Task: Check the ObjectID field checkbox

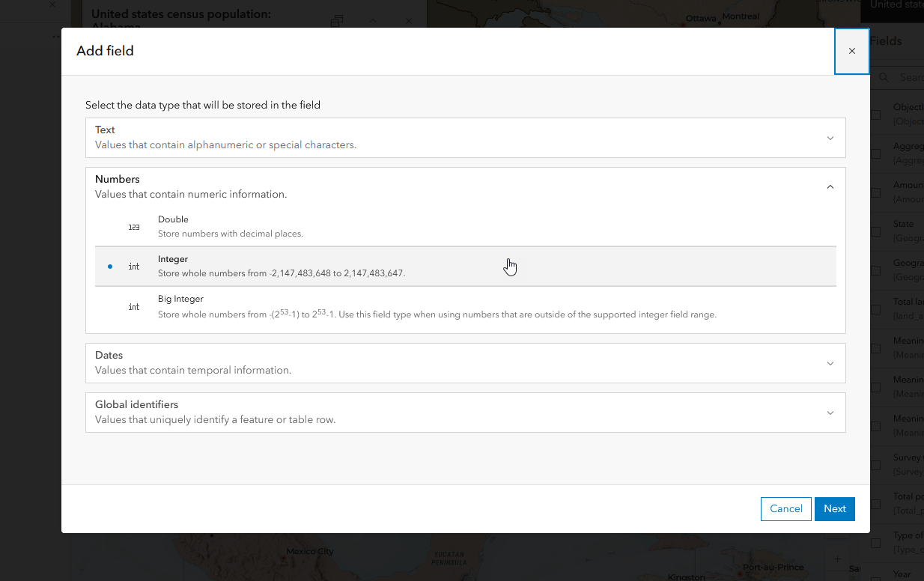Action: [x=875, y=115]
